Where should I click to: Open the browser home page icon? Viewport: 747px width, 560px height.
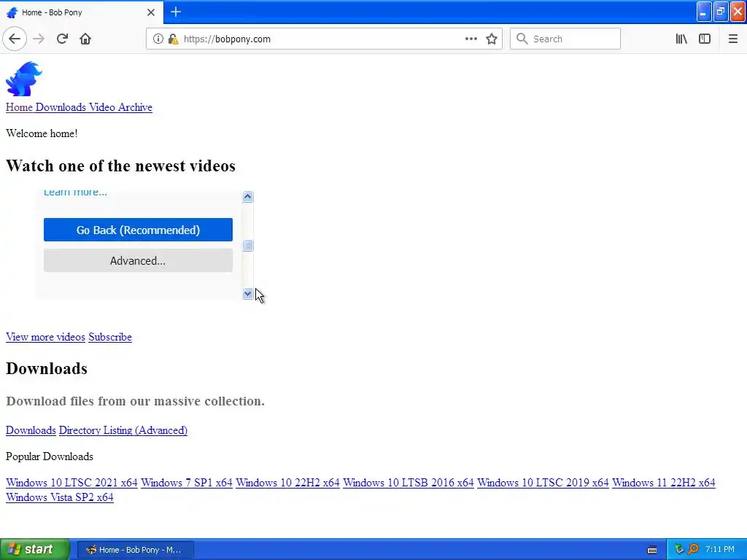coord(85,39)
